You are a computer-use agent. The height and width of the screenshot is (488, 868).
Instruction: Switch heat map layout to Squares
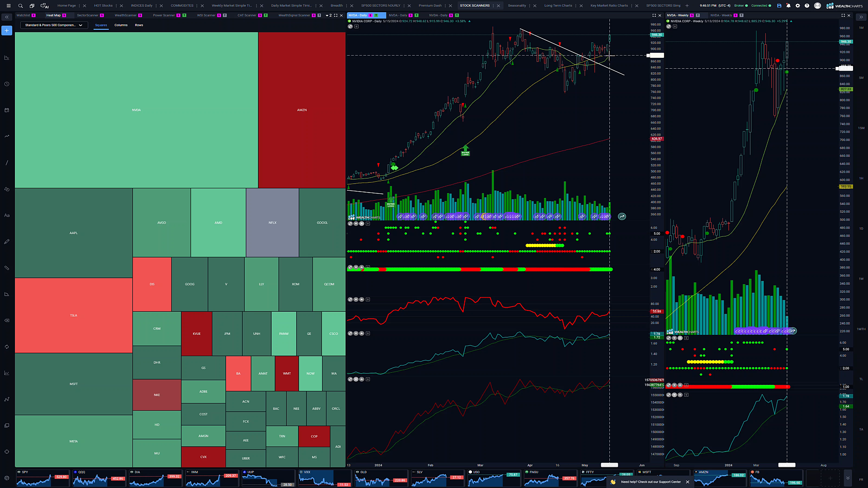[101, 25]
